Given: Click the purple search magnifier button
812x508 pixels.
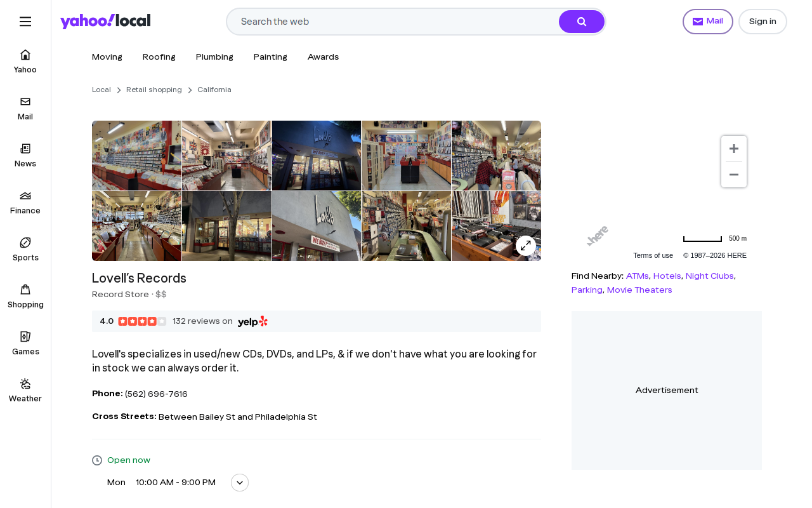Looking at the screenshot, I should pos(582,22).
